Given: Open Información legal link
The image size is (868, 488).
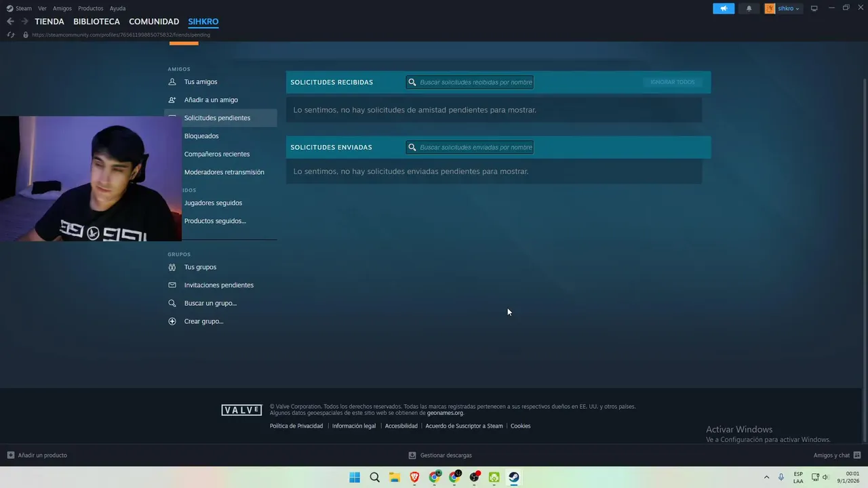Looking at the screenshot, I should tap(354, 426).
